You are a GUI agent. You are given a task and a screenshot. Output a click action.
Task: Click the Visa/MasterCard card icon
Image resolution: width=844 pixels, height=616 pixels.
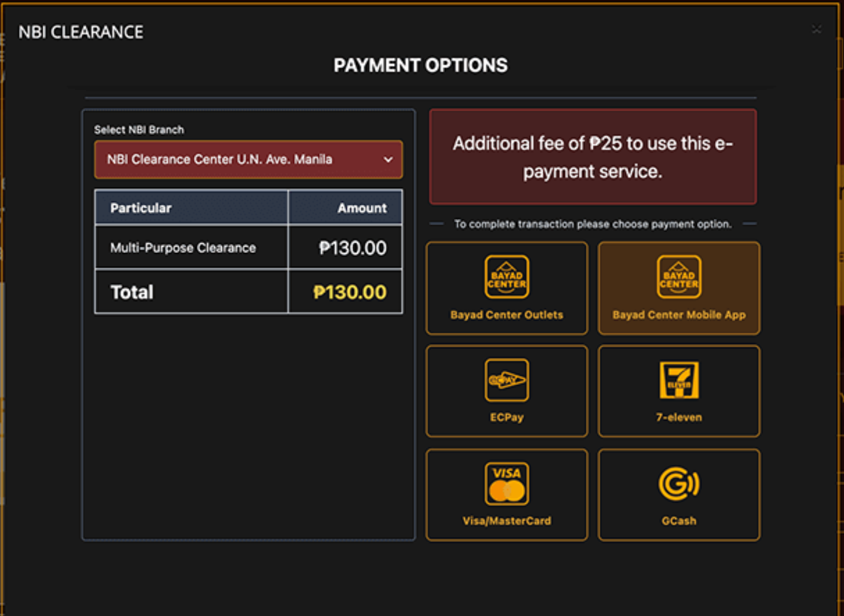pyautogui.click(x=506, y=482)
